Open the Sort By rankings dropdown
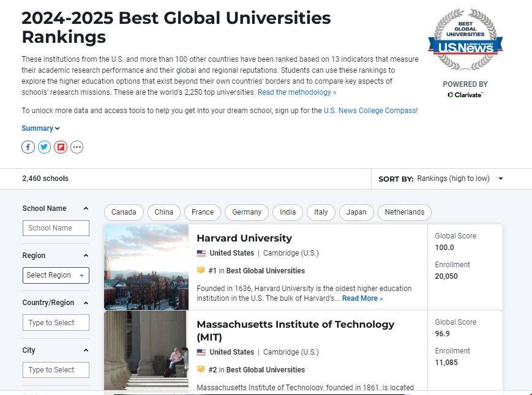 click(x=460, y=179)
